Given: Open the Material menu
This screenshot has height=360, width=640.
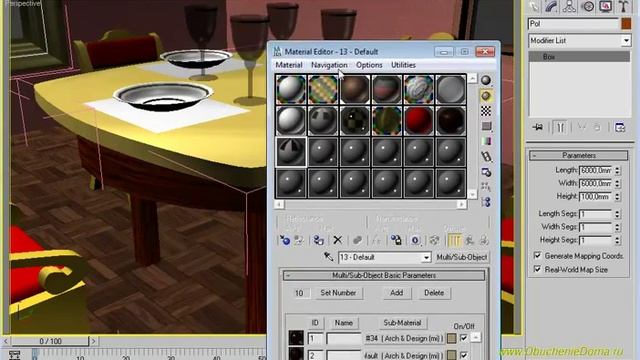Looking at the screenshot, I should [289, 65].
